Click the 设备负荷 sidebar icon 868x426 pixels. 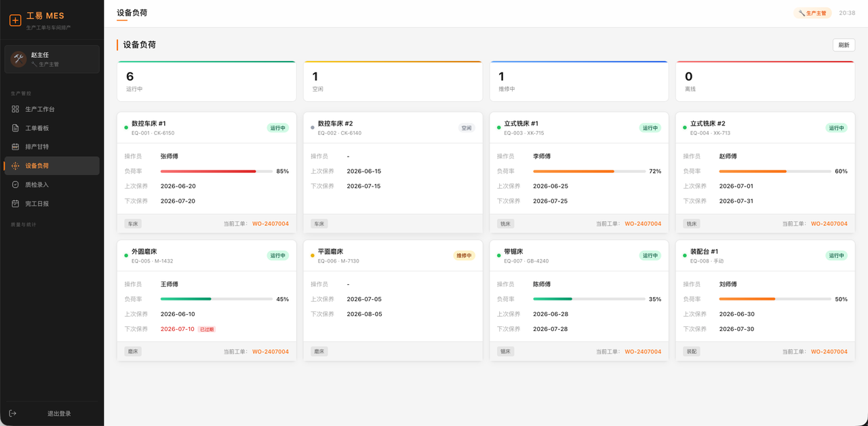tap(16, 166)
